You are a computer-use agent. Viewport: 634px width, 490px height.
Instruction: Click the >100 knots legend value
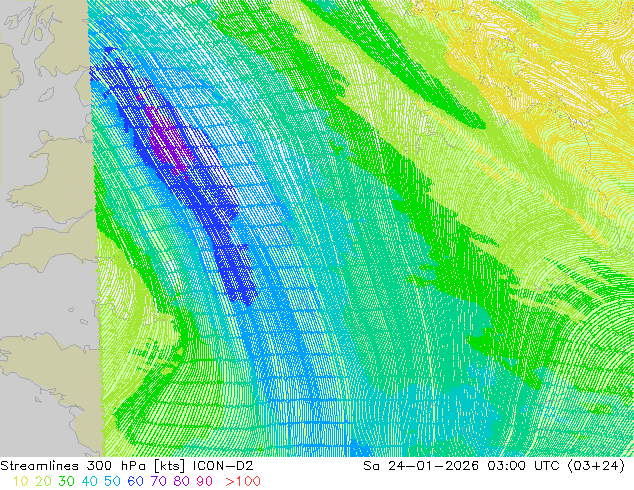pyautogui.click(x=243, y=481)
